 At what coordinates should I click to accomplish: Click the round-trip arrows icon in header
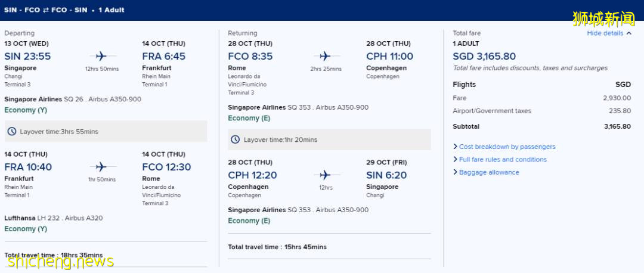[44, 10]
